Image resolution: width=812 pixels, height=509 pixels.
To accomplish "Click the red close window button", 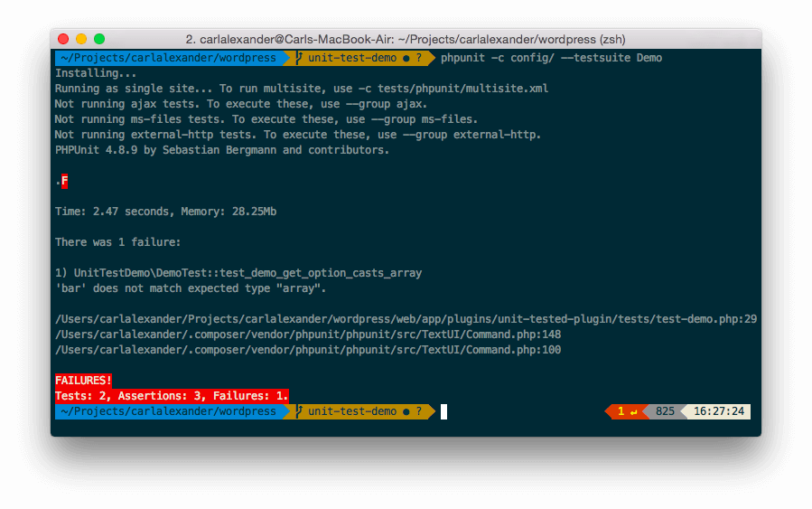I will point(63,39).
